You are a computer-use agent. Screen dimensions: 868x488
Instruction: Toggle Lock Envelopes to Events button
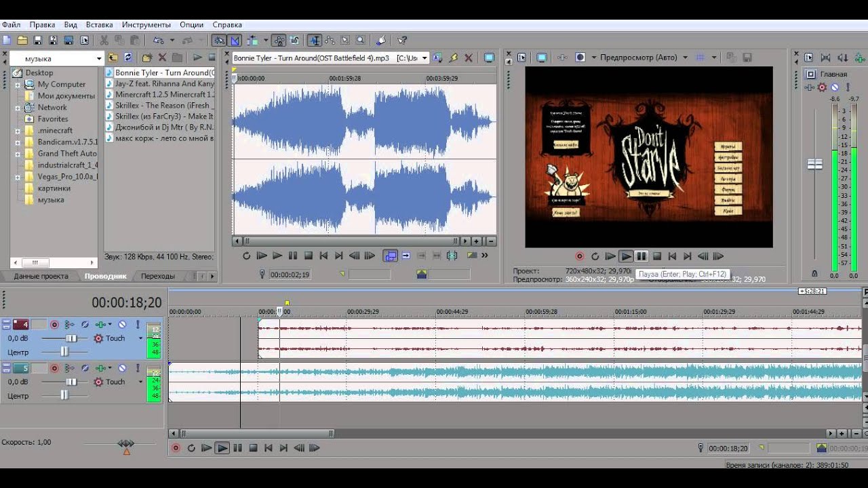click(279, 40)
